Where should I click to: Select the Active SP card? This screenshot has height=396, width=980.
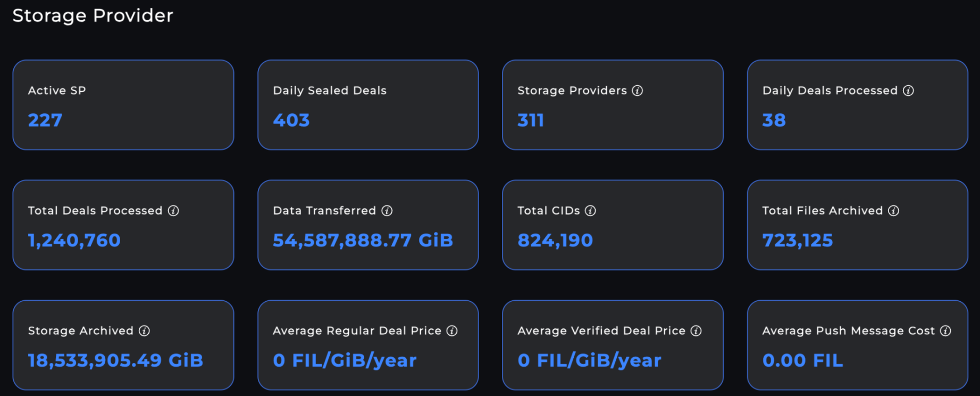click(123, 105)
